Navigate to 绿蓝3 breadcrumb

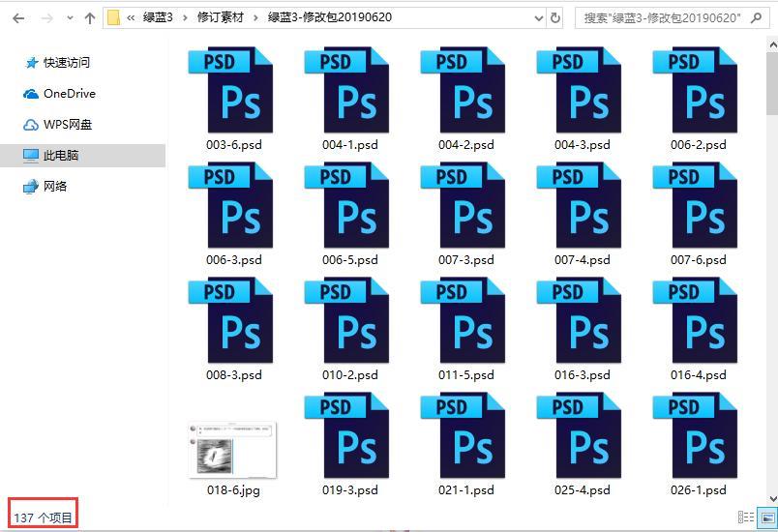[x=158, y=17]
